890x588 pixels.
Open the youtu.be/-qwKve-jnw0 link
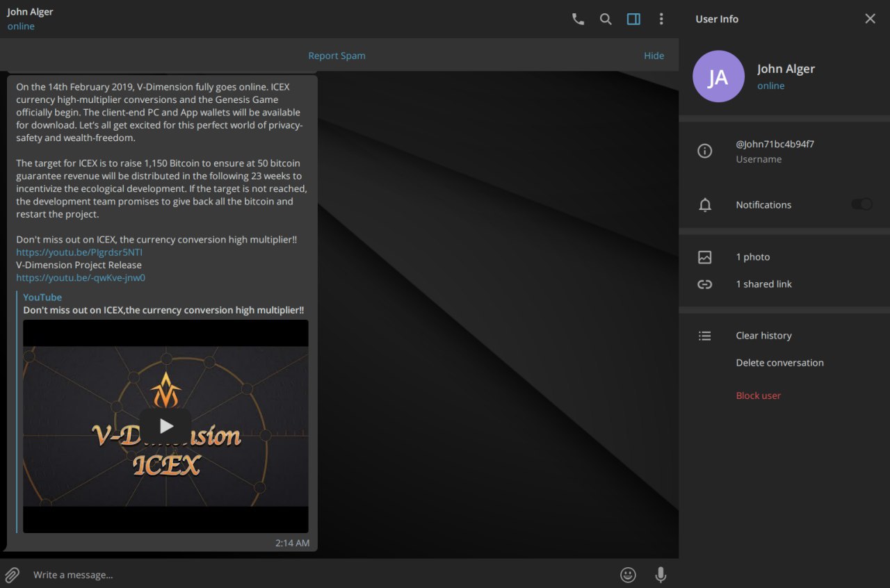point(81,278)
